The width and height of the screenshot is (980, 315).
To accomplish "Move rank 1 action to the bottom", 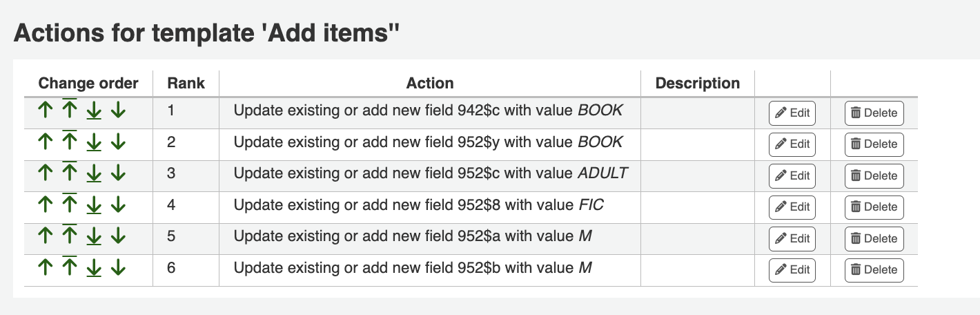I will tap(94, 111).
